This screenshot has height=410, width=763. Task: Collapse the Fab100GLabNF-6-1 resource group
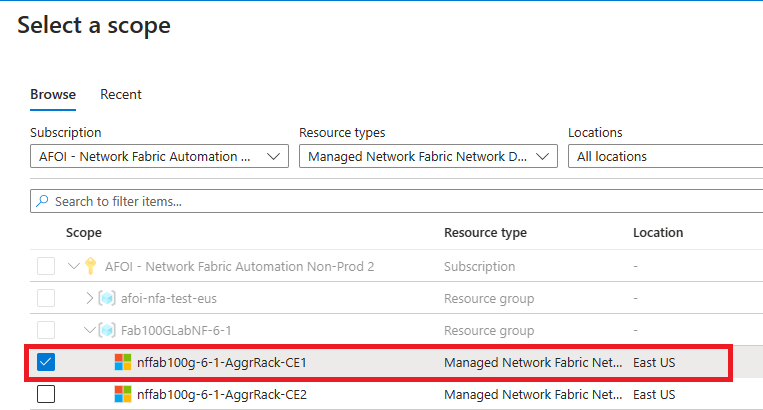(90, 330)
